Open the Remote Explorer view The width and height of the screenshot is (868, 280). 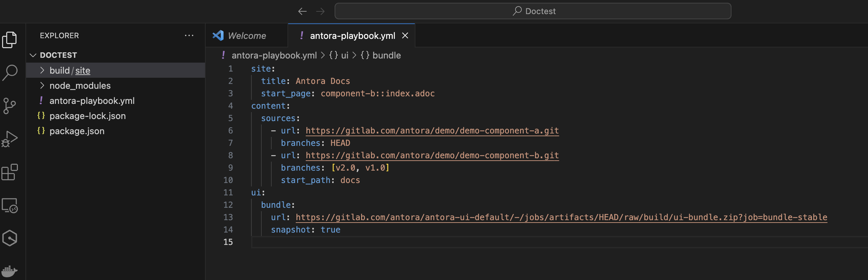pos(10,205)
